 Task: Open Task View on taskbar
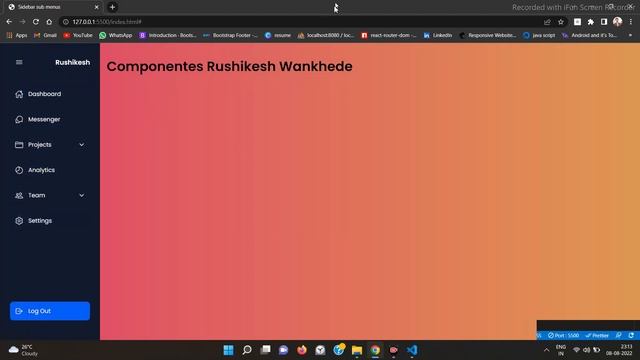(265, 350)
